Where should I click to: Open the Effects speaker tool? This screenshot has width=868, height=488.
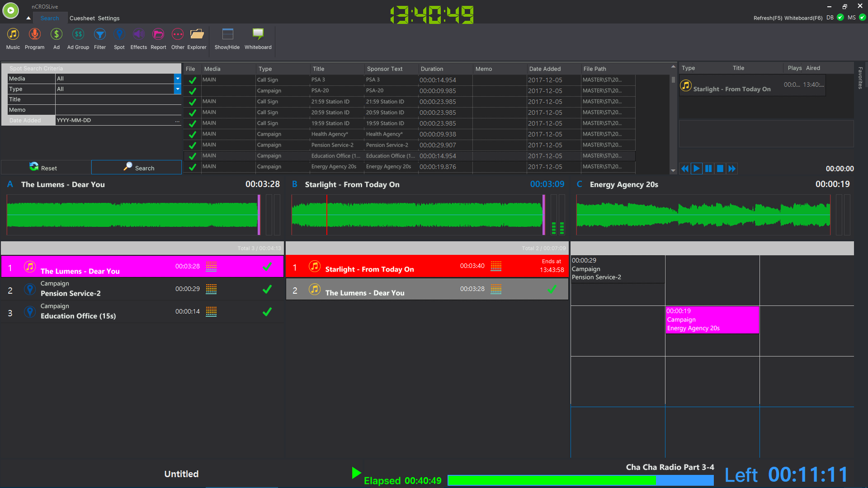coord(138,39)
